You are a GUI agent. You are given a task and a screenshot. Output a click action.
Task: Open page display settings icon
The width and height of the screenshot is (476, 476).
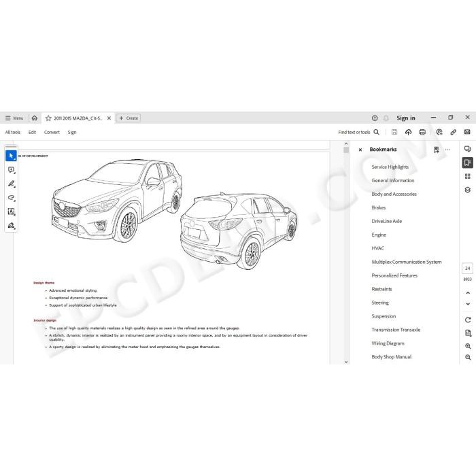468,333
